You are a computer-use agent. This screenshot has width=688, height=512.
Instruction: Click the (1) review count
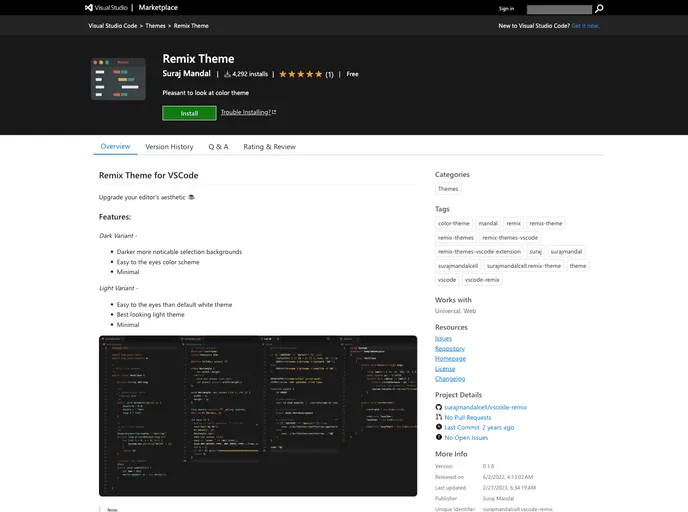pos(329,75)
